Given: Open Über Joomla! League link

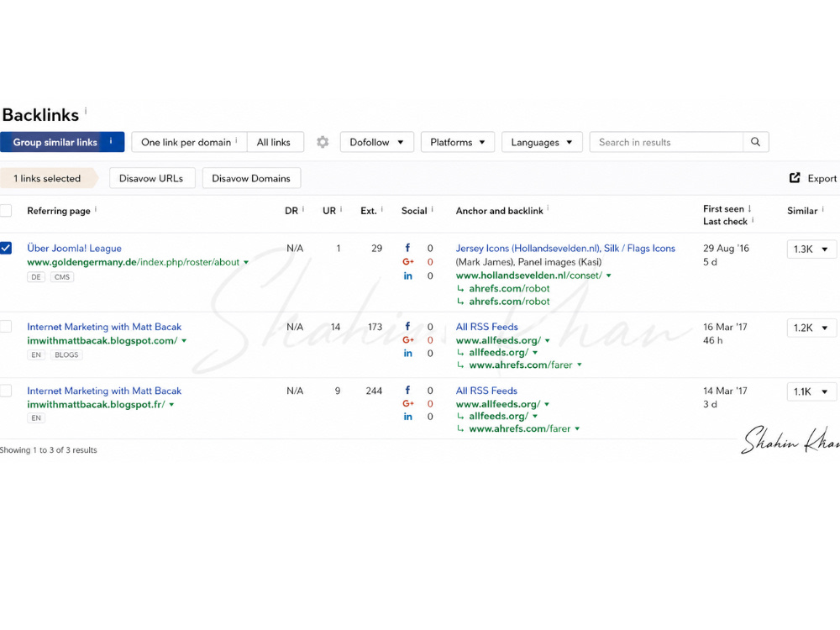Looking at the screenshot, I should point(75,248).
